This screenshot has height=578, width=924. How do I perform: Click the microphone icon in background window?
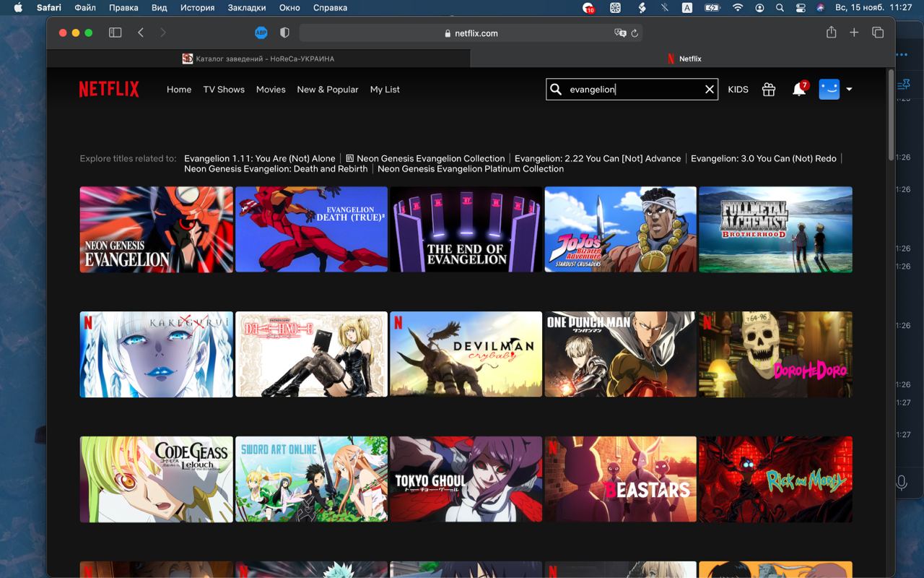901,483
